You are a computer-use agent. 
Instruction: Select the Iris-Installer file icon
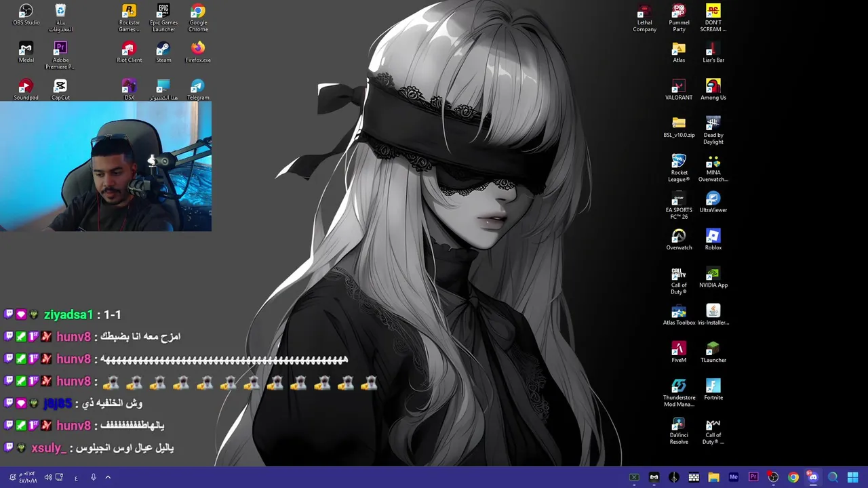point(713,314)
